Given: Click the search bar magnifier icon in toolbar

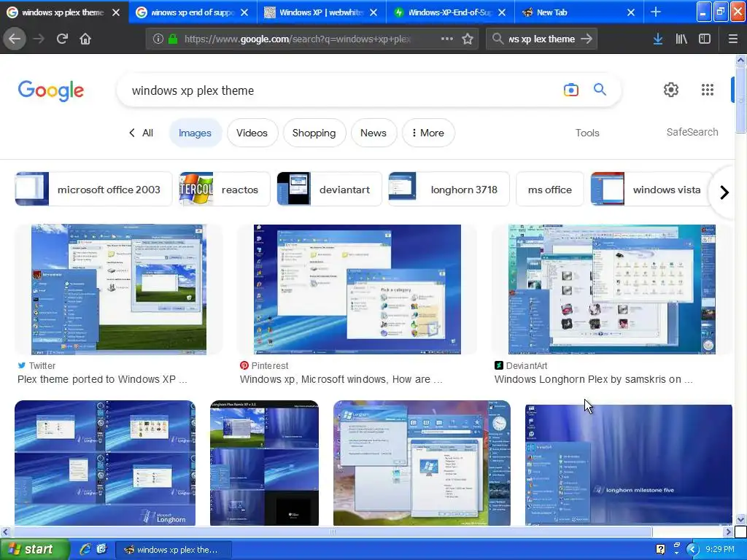Looking at the screenshot, I should (498, 39).
